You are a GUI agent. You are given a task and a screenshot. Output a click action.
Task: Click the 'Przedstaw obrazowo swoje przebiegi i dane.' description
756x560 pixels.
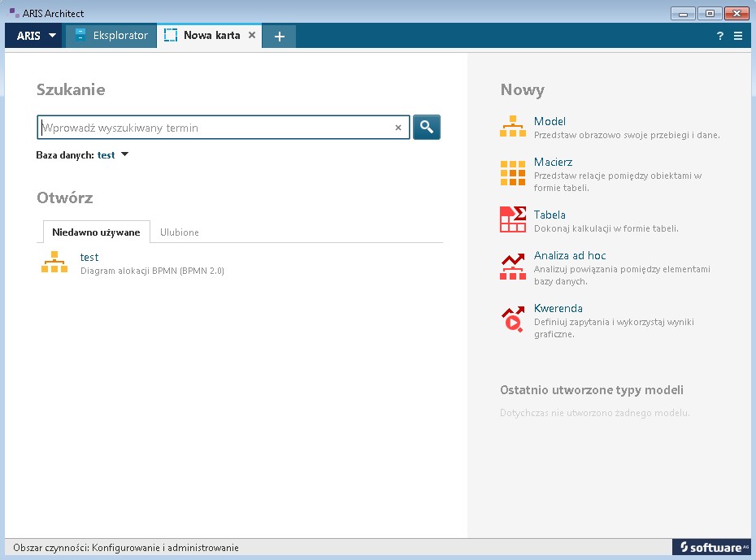(627, 135)
